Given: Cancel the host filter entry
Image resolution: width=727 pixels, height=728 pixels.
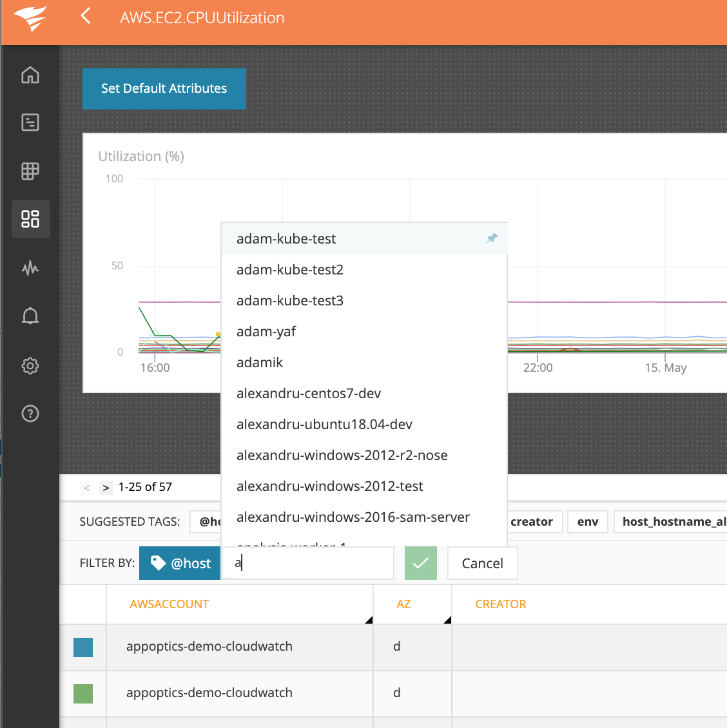Looking at the screenshot, I should 482,563.
